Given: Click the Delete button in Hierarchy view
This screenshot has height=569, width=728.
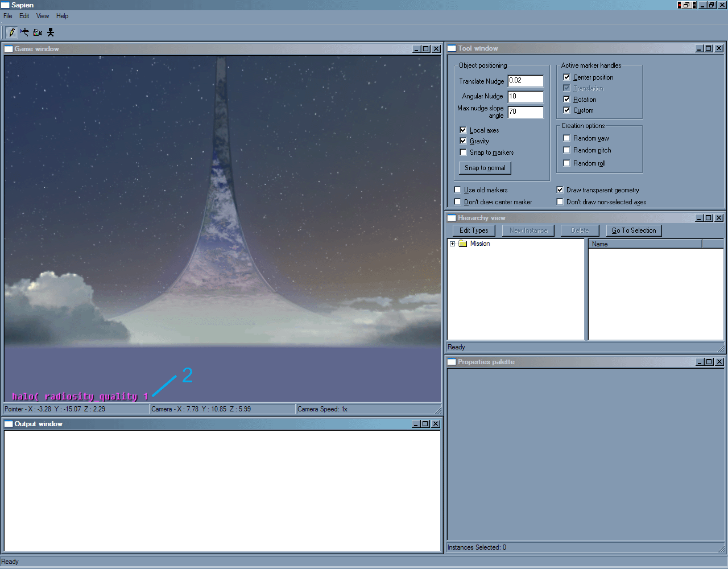Looking at the screenshot, I should [580, 230].
